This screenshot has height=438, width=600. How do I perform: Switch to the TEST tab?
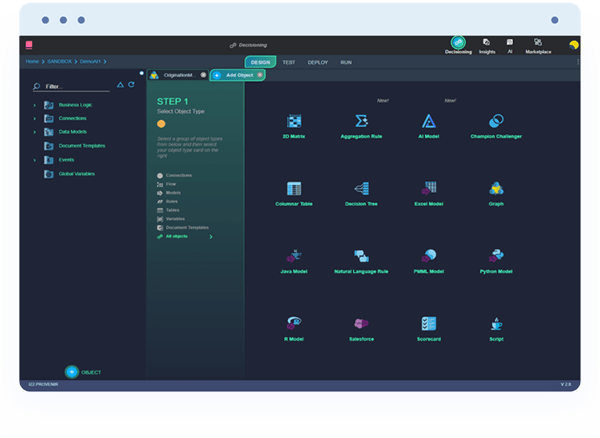tap(289, 62)
